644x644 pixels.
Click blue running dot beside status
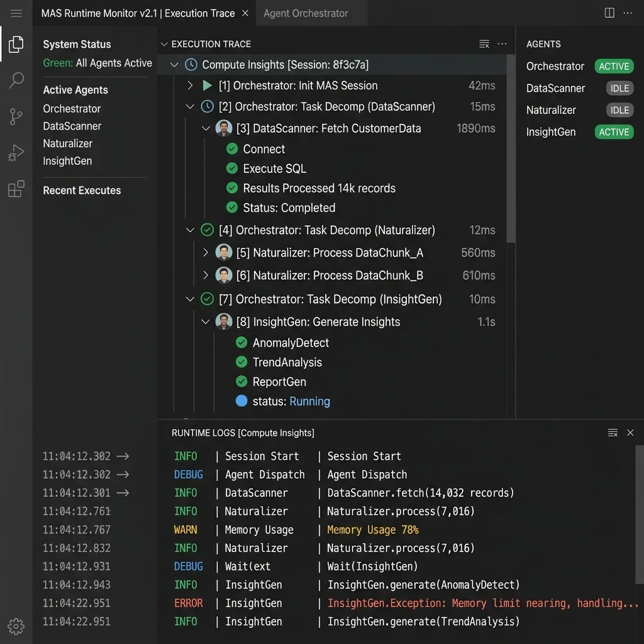[241, 401]
